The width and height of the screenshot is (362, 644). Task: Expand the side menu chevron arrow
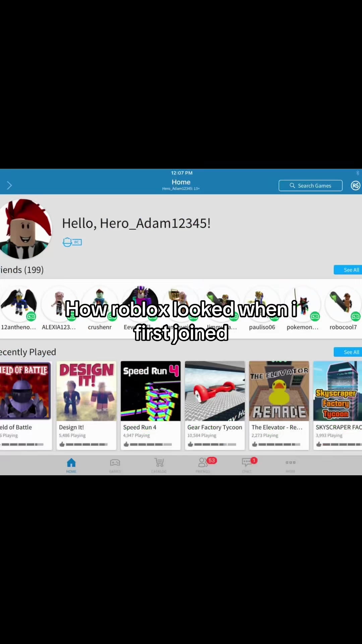9,185
